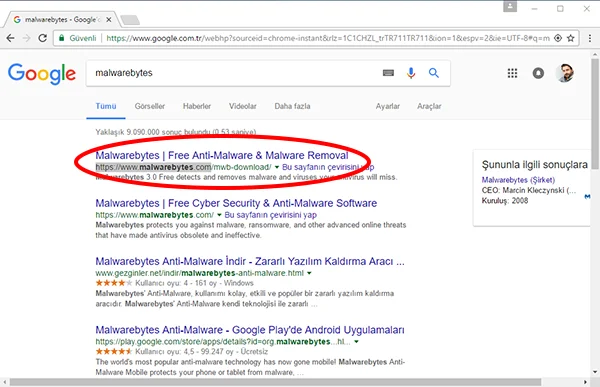Image resolution: width=600 pixels, height=387 pixels.
Task: Translate second result via Bu sayfanın çevirisini yap
Action: [x=271, y=215]
